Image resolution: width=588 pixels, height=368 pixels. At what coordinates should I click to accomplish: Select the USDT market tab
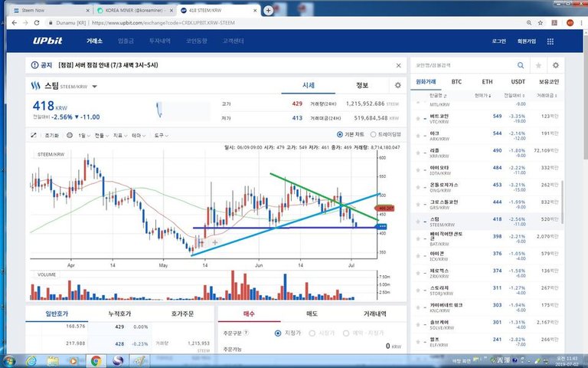tap(518, 81)
